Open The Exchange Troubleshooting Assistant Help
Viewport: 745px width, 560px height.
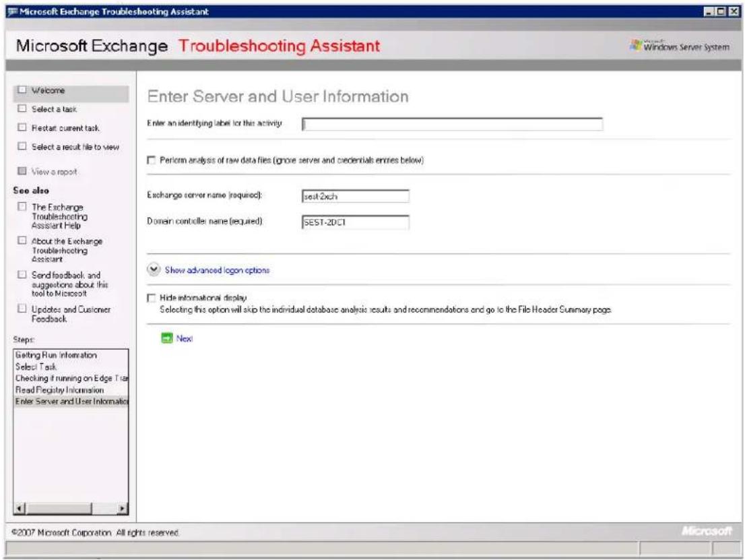click(59, 216)
